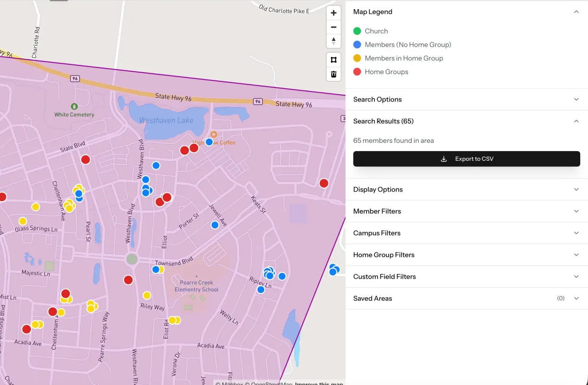Zoom out on the map
588x385 pixels.
334,27
